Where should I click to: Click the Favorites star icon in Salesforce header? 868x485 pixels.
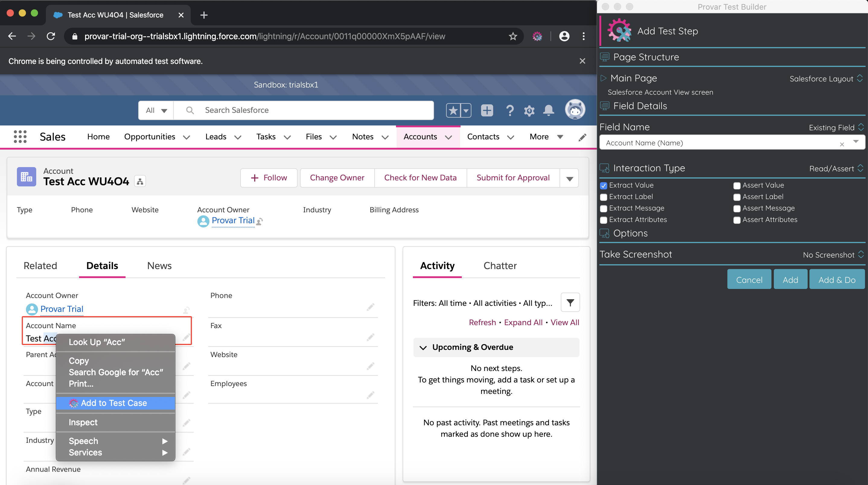pyautogui.click(x=453, y=110)
